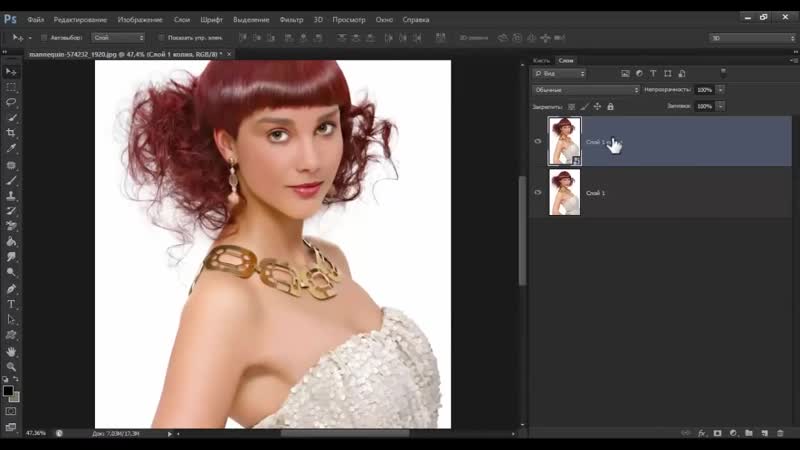Viewport: 800px width, 450px height.
Task: Add a layer mask to the layer
Action: click(717, 433)
